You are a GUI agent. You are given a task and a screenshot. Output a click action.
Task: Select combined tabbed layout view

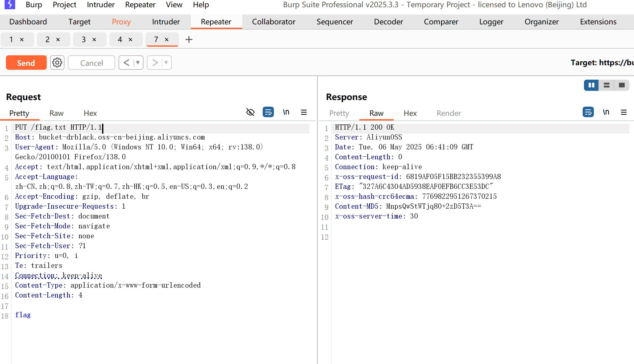622,85
